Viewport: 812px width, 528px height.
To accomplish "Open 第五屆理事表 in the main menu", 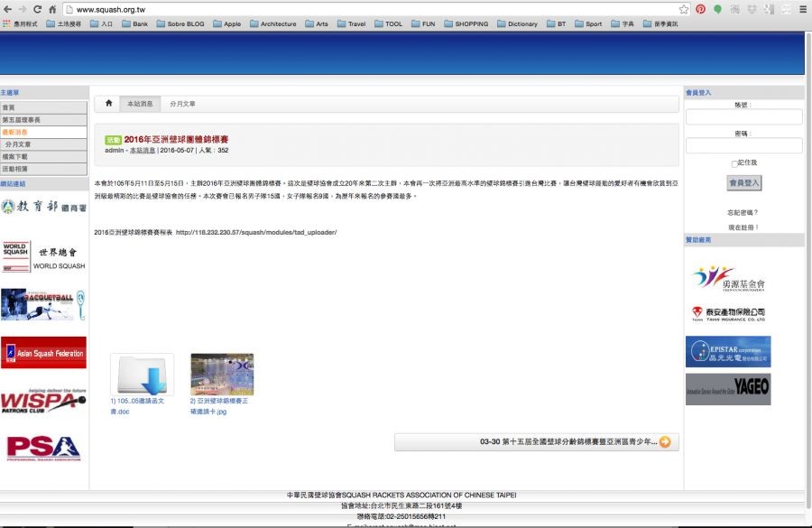I will (43, 120).
